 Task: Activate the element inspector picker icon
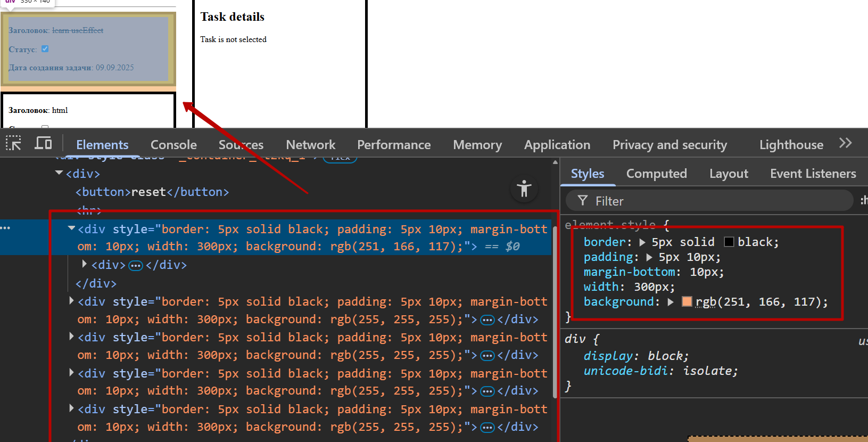click(13, 143)
